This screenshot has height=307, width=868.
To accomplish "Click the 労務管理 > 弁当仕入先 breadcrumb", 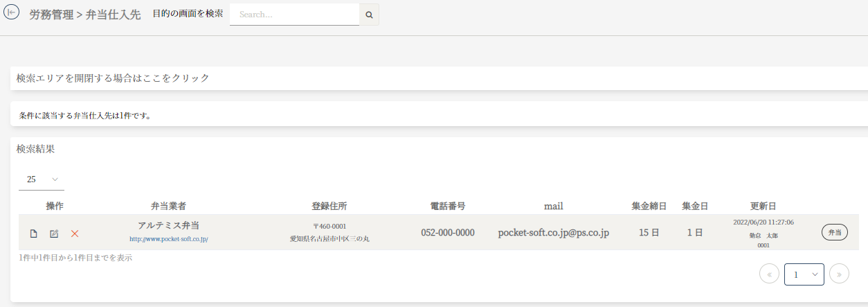I will (x=85, y=15).
